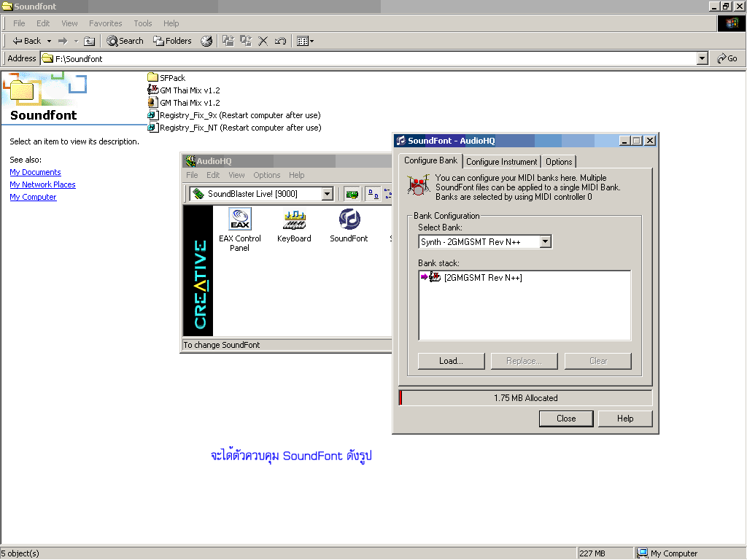Screen dimensions: 747x560
Task: Select GM Thai Mix v1.2 directly above Registry_Fix_9x
Action: pyautogui.click(x=184, y=102)
